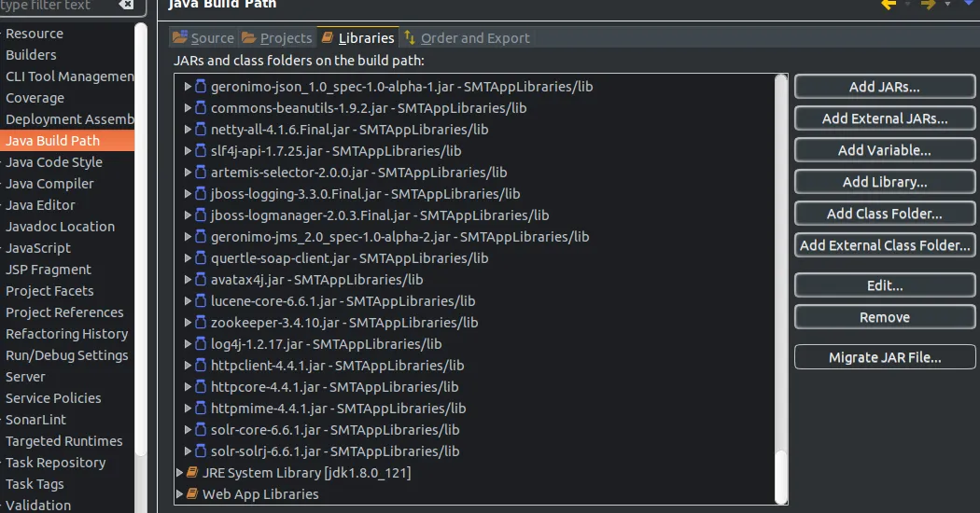This screenshot has height=513, width=980.
Task: Expand the geronimo-json_1.0_spec jar entry
Action: 188,86
